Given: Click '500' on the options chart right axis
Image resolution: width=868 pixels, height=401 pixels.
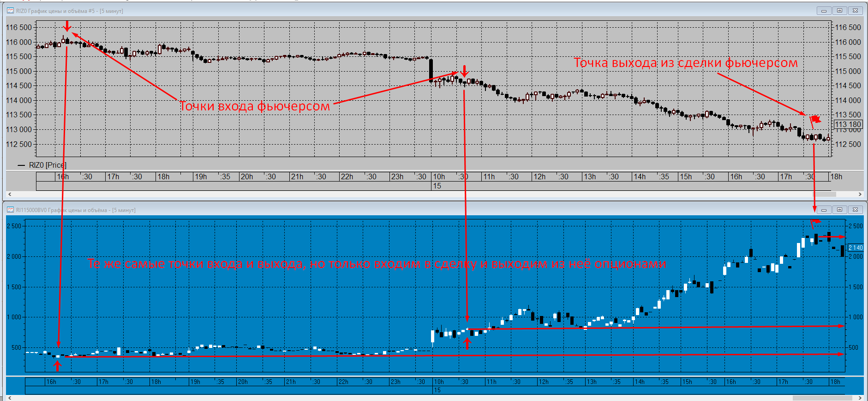Looking at the screenshot, I should point(854,347).
